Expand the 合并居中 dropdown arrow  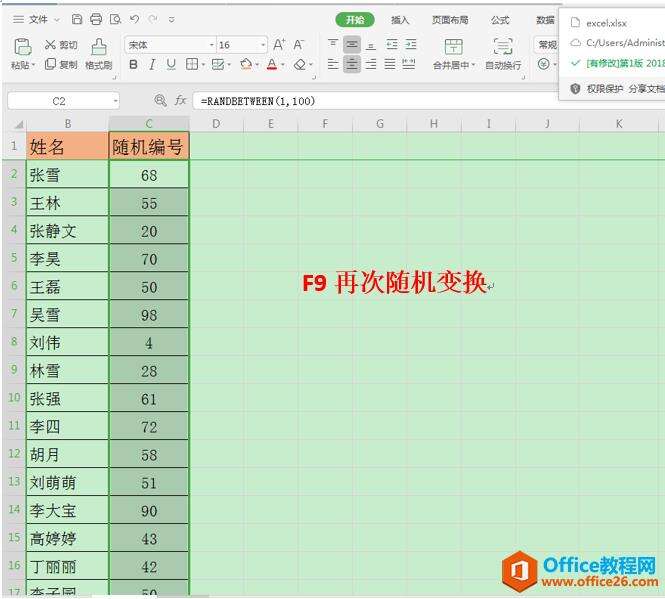(x=474, y=65)
